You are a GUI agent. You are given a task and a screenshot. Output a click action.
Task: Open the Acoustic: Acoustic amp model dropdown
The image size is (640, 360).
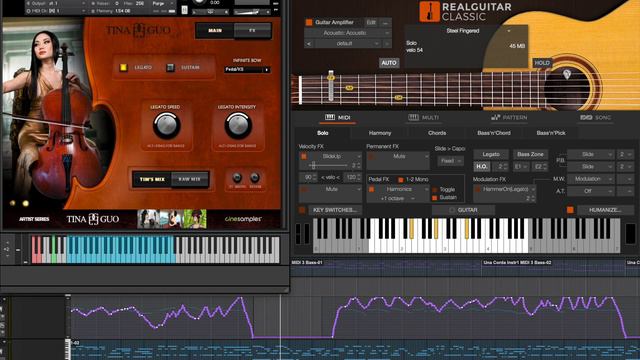[x=348, y=33]
